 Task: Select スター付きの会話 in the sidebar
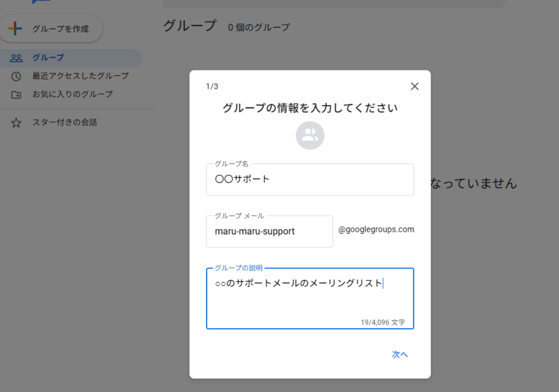click(x=65, y=123)
